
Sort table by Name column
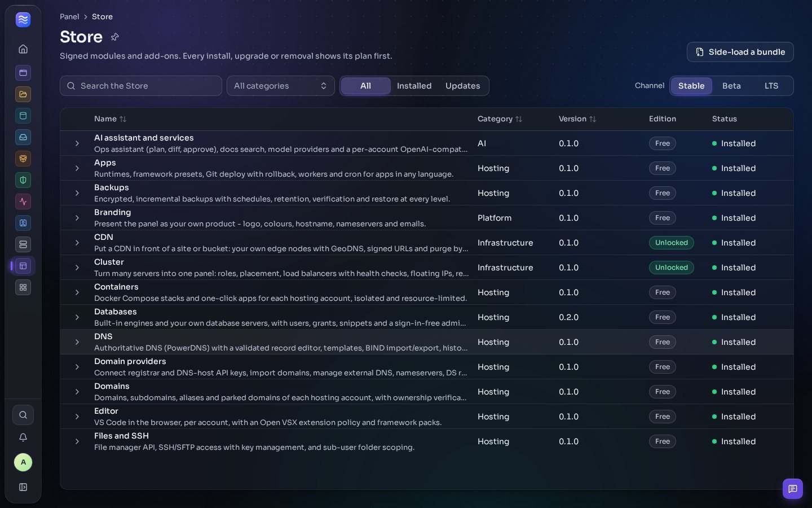tap(110, 119)
